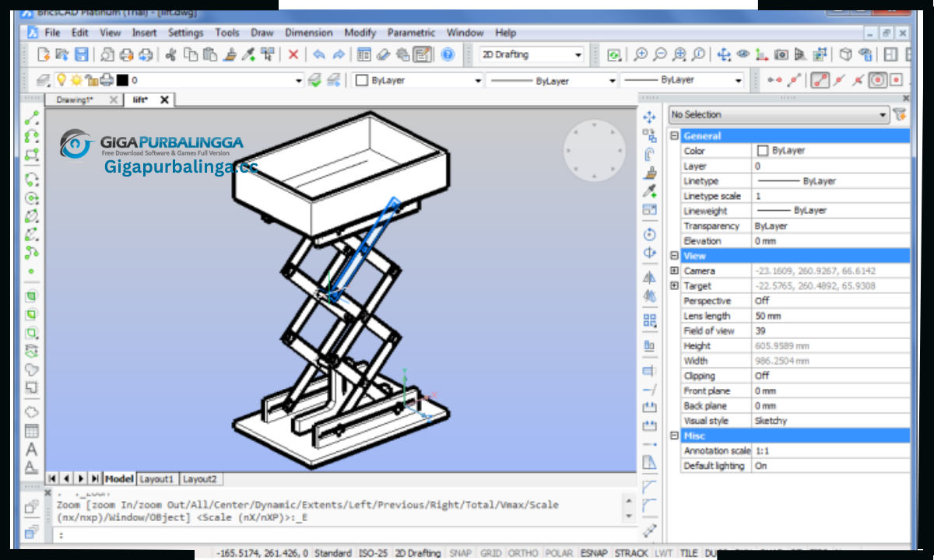This screenshot has width=934, height=560.
Task: Open Help via blue question icon
Action: [x=448, y=54]
